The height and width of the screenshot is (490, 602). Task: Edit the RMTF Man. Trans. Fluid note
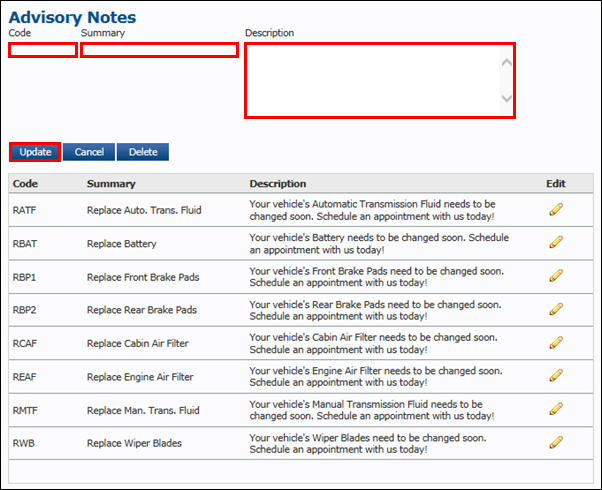[556, 409]
